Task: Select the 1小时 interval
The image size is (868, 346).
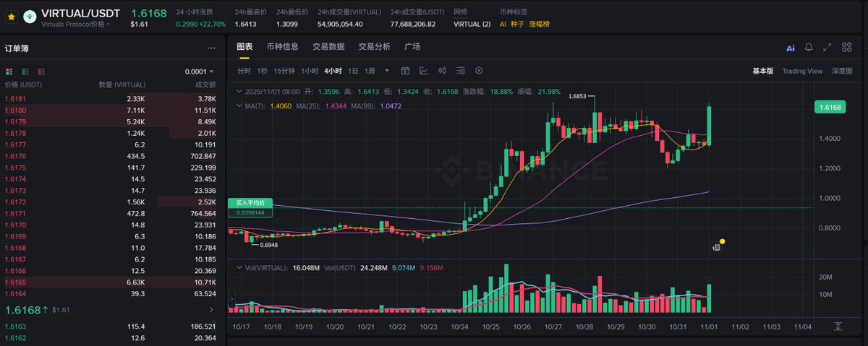Action: click(x=310, y=71)
